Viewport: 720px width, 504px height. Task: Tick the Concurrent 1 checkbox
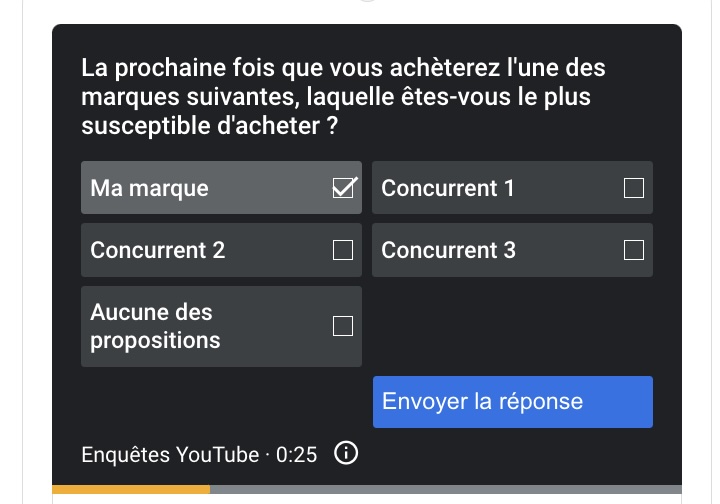633,188
